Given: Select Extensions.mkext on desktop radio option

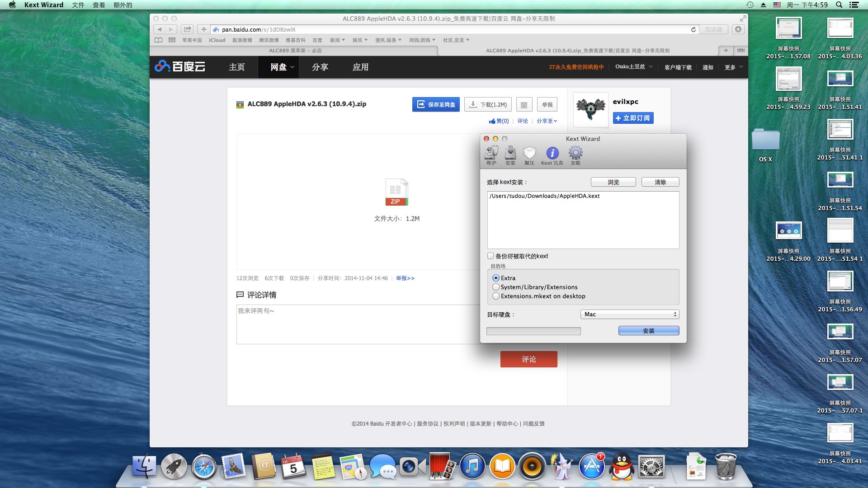Looking at the screenshot, I should click(496, 296).
